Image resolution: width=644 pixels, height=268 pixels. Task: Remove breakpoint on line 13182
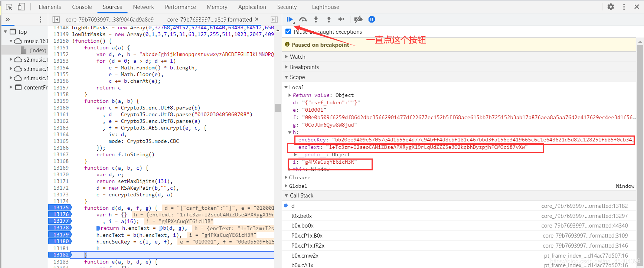(60, 255)
